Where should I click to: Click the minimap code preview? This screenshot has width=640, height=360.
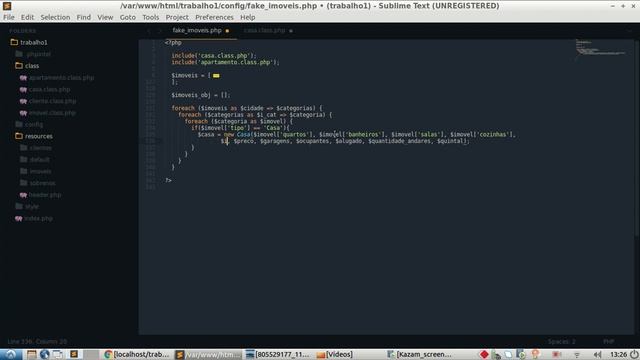(x=600, y=49)
